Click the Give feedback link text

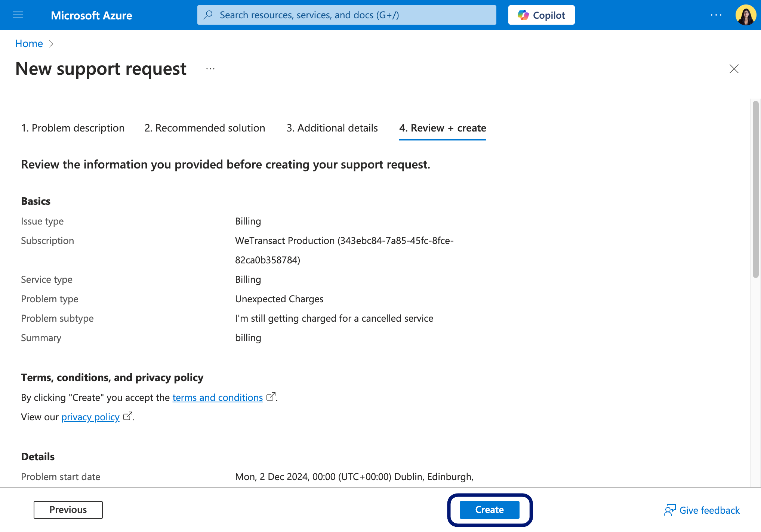click(x=709, y=510)
